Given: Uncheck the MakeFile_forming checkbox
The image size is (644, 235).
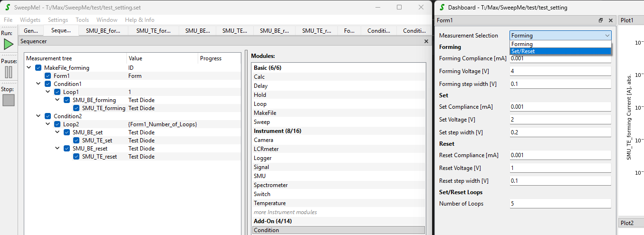Looking at the screenshot, I should pyautogui.click(x=38, y=68).
